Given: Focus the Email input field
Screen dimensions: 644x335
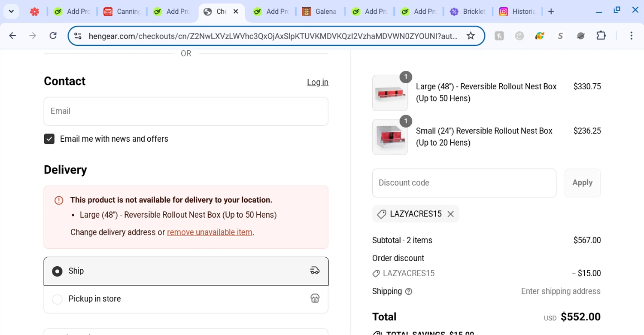Looking at the screenshot, I should [186, 111].
